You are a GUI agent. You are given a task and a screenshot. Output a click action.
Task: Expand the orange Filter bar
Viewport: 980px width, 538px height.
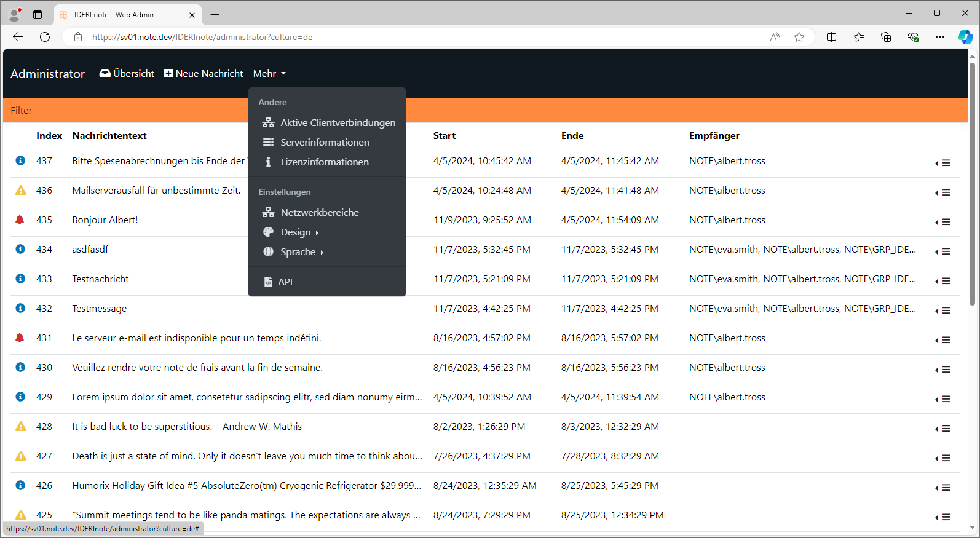coord(485,110)
